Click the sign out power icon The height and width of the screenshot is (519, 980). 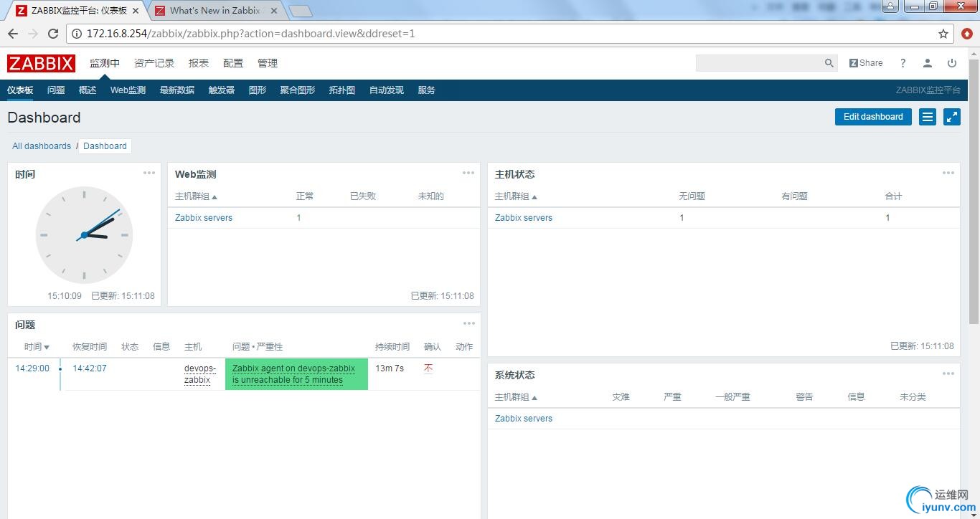pyautogui.click(x=952, y=63)
